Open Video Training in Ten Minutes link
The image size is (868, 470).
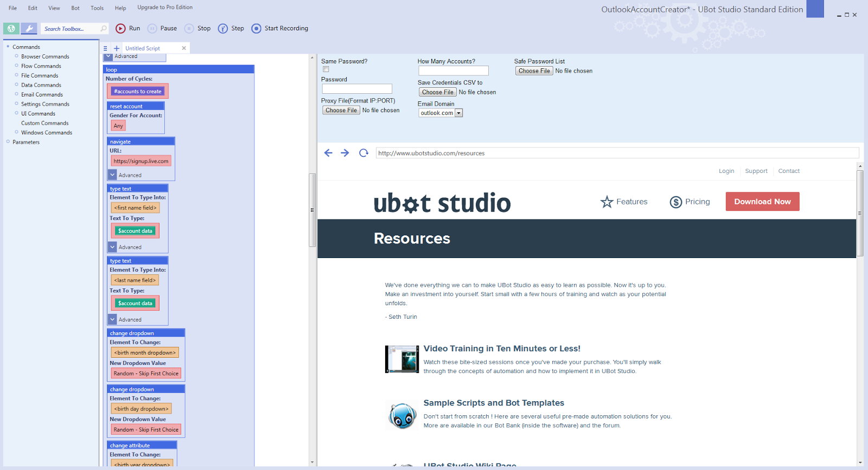click(x=502, y=349)
